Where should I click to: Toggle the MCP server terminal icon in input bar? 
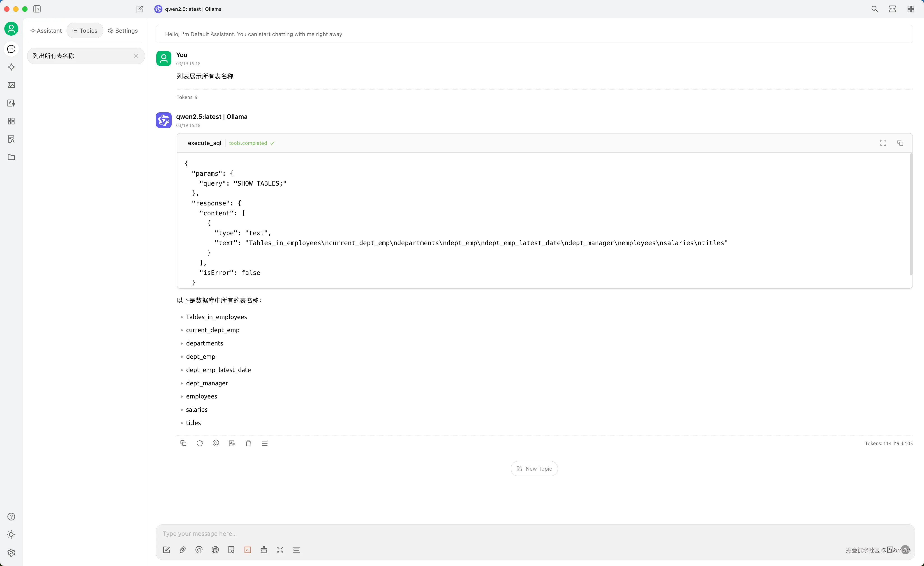pyautogui.click(x=247, y=550)
